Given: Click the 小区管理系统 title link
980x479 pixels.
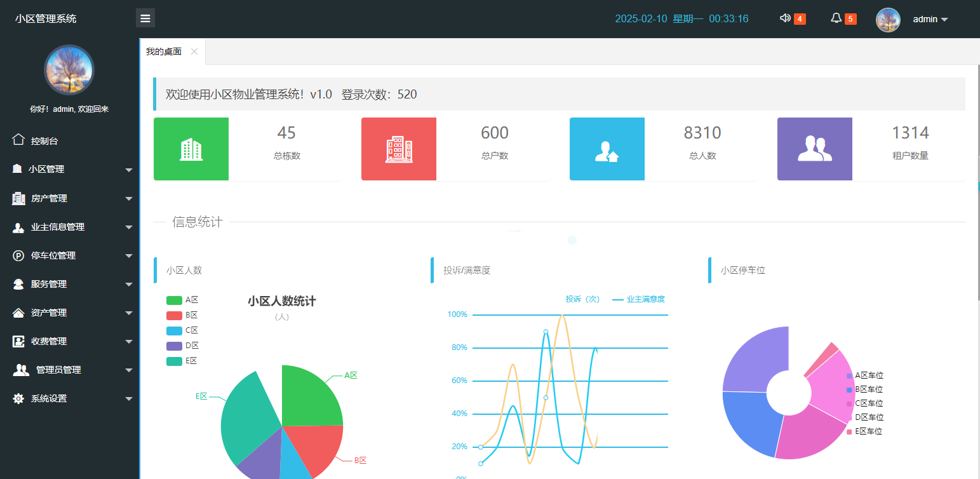Looking at the screenshot, I should click(46, 18).
